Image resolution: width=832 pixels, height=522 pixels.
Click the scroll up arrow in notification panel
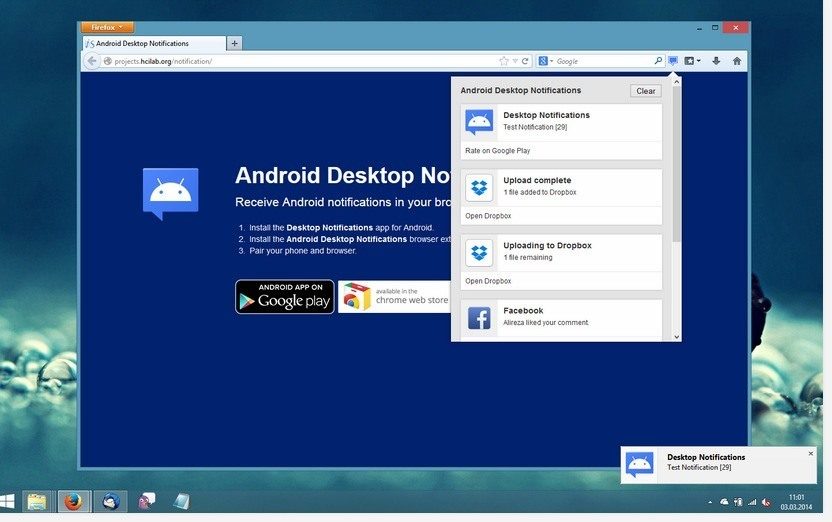coord(676,82)
